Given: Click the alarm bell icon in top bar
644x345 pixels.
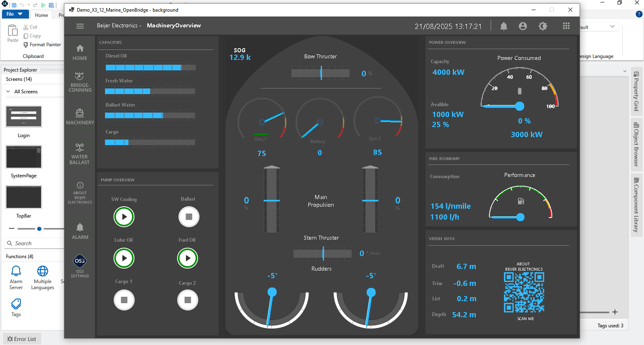Looking at the screenshot, I should [x=504, y=26].
